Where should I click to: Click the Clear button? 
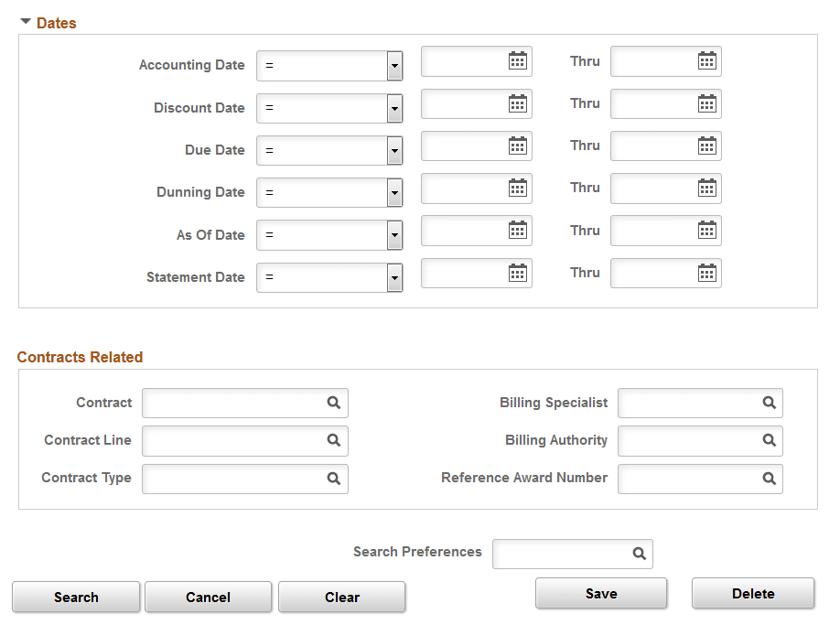coord(341,597)
